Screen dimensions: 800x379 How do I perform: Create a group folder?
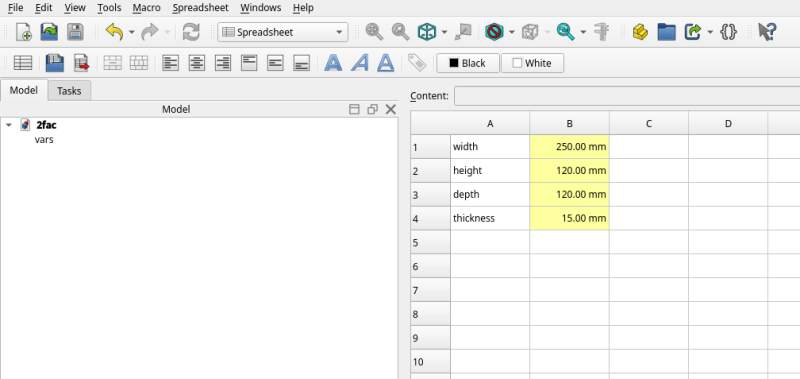[666, 32]
